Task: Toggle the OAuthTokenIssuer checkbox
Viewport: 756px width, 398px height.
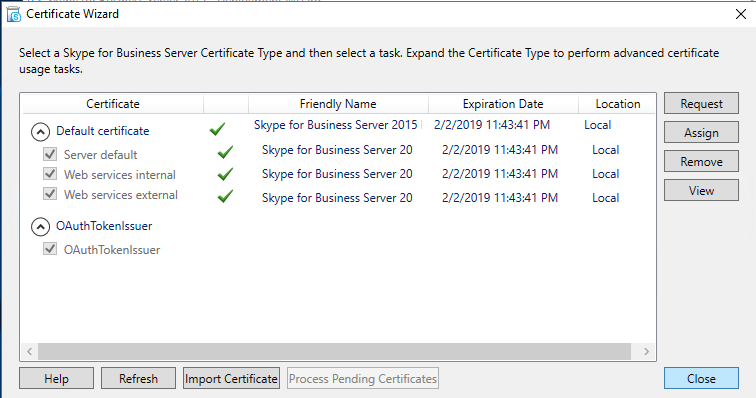Action: [x=50, y=249]
